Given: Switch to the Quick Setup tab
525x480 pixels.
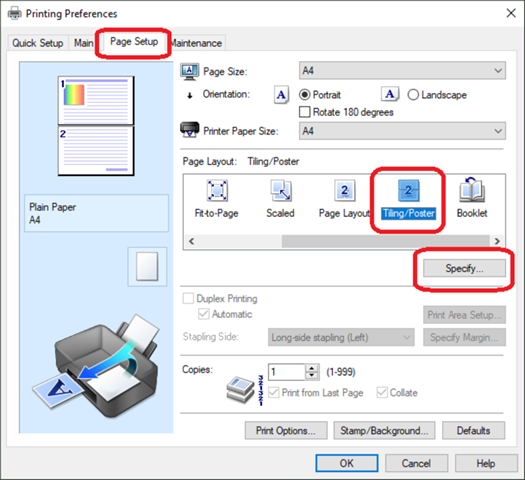Looking at the screenshot, I should 38,43.
